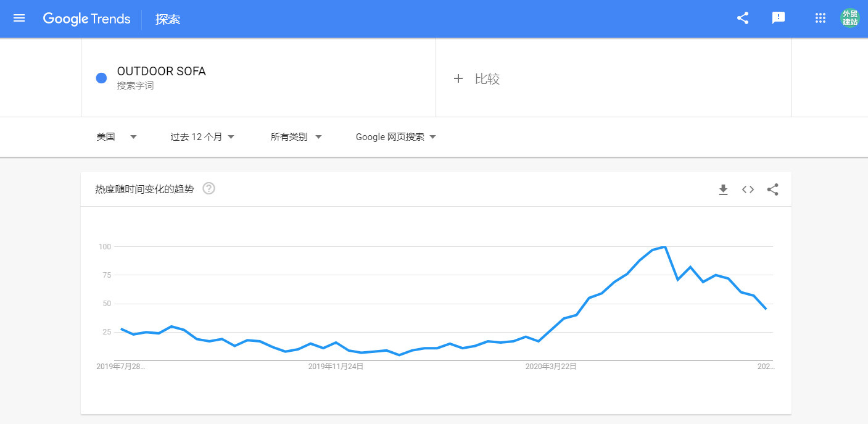The height and width of the screenshot is (424, 868).
Task: Click the blue OUTDOOR SOFA color dot
Action: pos(102,78)
